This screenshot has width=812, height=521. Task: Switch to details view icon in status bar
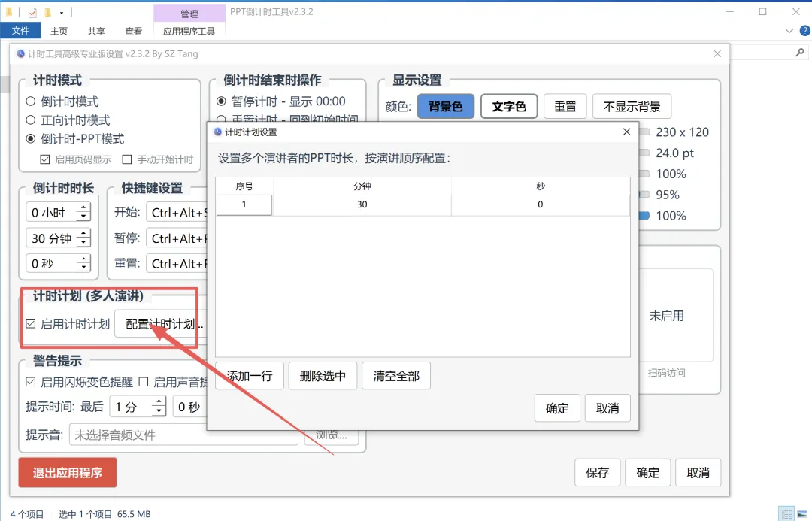[787, 513]
